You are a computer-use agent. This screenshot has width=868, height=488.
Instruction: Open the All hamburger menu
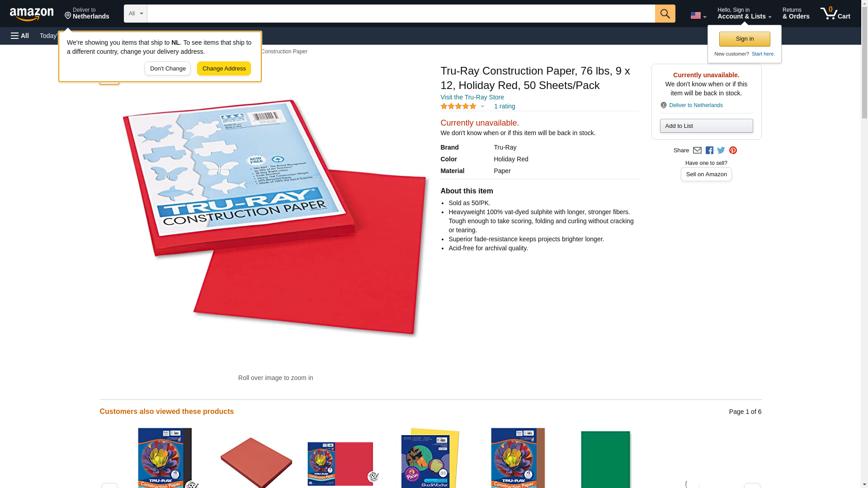point(20,36)
